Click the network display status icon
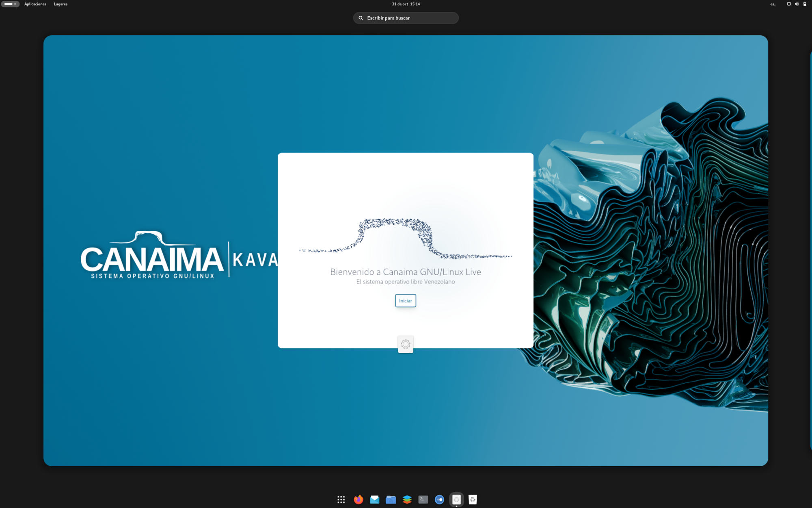Image resolution: width=812 pixels, height=508 pixels. pyautogui.click(x=789, y=4)
